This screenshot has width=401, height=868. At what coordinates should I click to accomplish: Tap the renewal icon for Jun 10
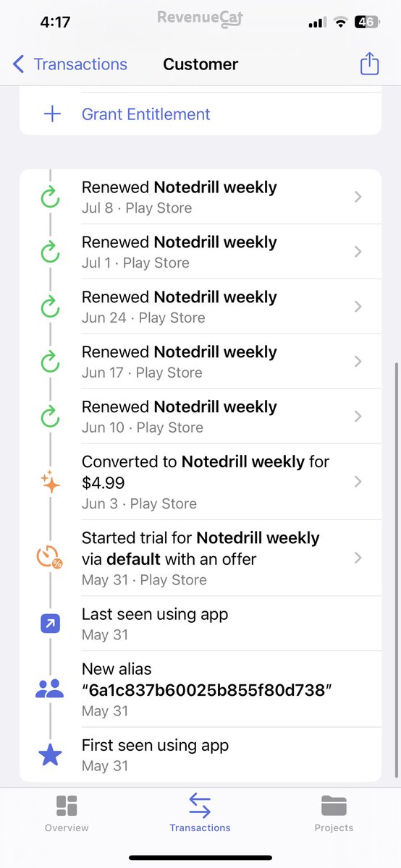[x=50, y=417]
